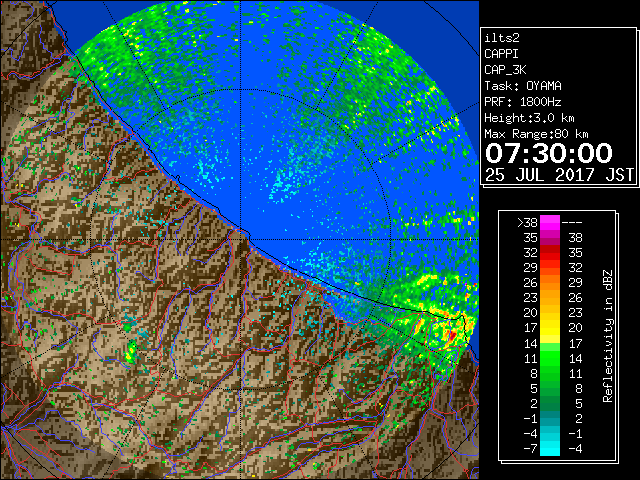This screenshot has width=640, height=480.
Task: Click the 'PRF: 1800Hz' text
Action: (523, 102)
